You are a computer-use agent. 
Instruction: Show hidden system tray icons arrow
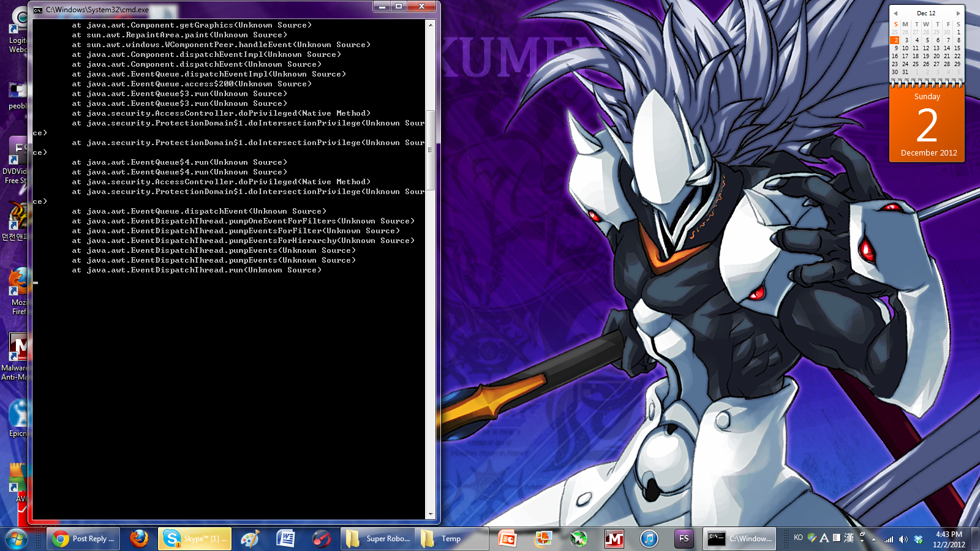pyautogui.click(x=874, y=539)
